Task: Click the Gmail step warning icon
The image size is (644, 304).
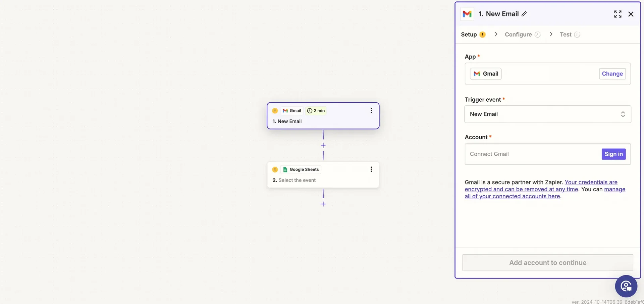Action: [x=275, y=111]
